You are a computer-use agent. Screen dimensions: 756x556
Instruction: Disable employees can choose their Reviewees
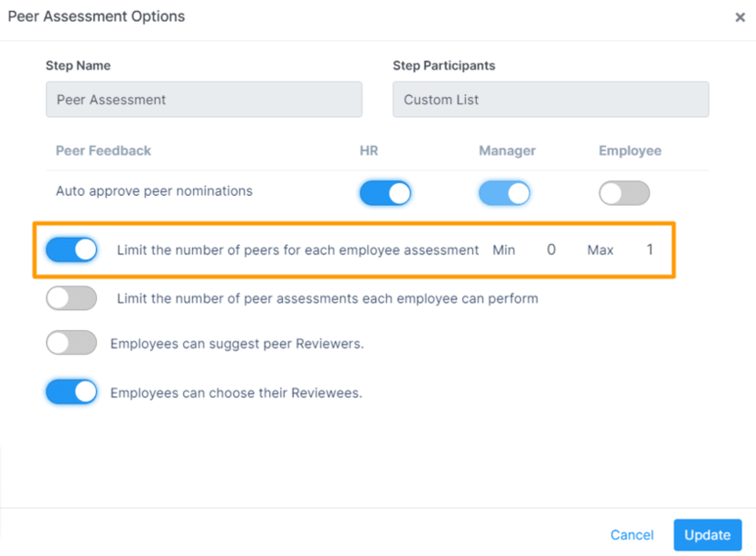pos(72,392)
